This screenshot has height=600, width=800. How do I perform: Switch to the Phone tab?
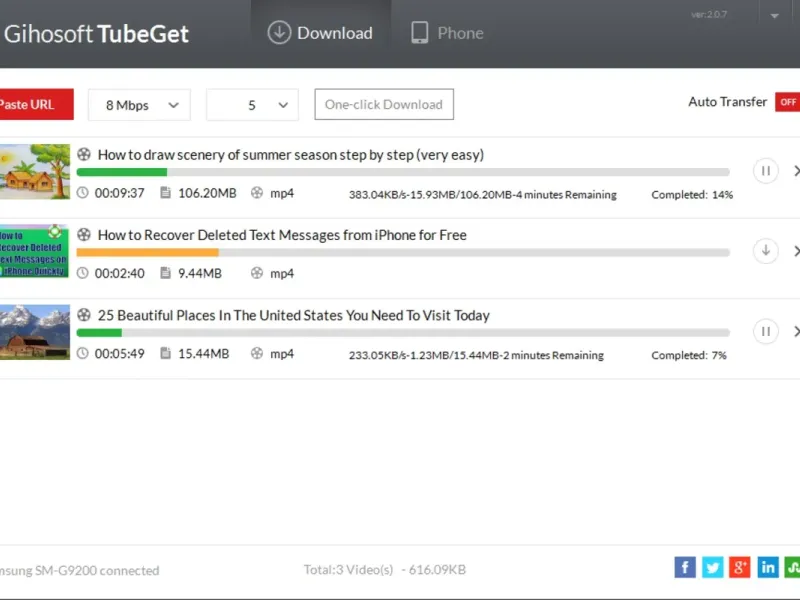(x=447, y=33)
